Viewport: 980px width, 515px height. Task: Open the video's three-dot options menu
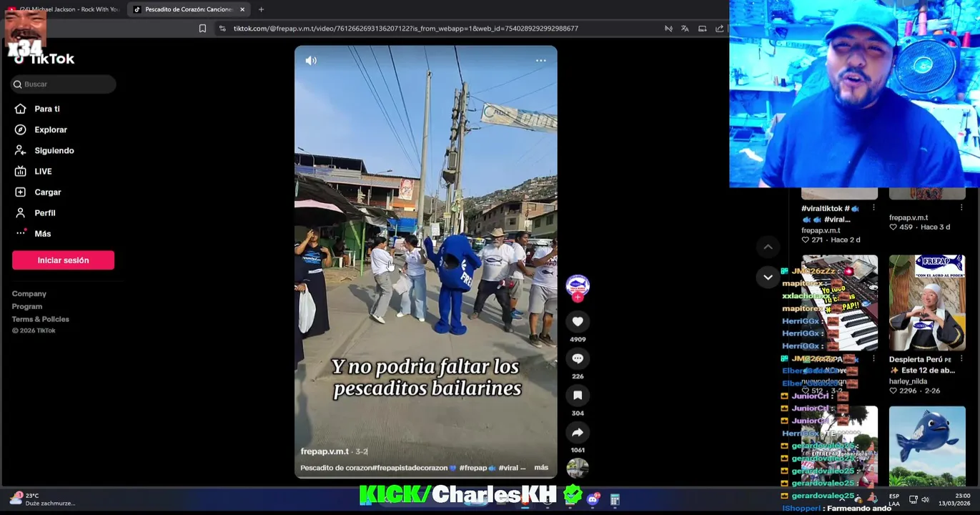541,61
